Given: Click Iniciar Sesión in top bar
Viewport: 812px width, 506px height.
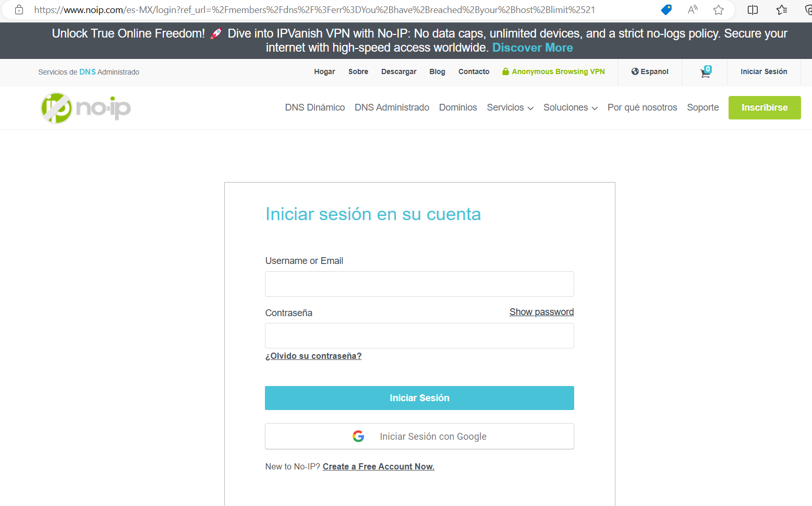Looking at the screenshot, I should click(764, 72).
